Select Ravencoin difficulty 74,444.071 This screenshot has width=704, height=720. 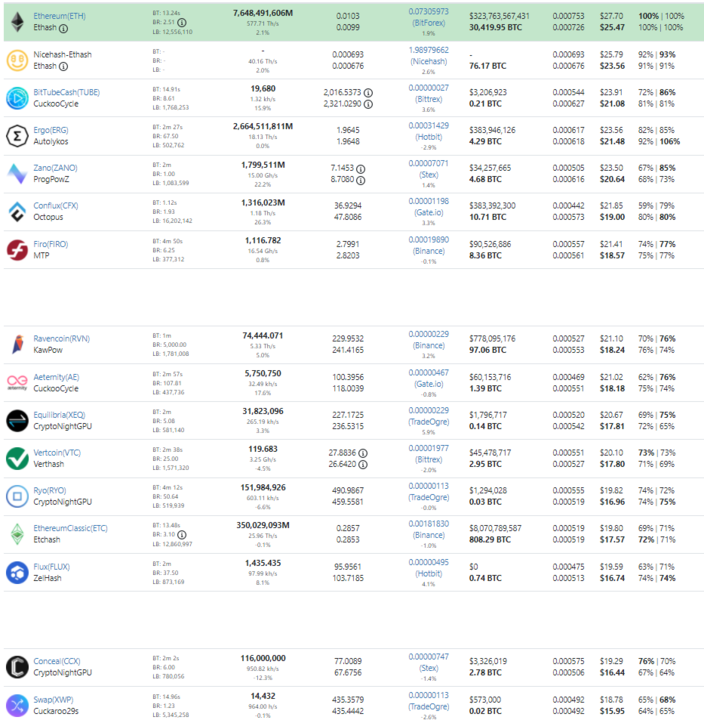(263, 336)
